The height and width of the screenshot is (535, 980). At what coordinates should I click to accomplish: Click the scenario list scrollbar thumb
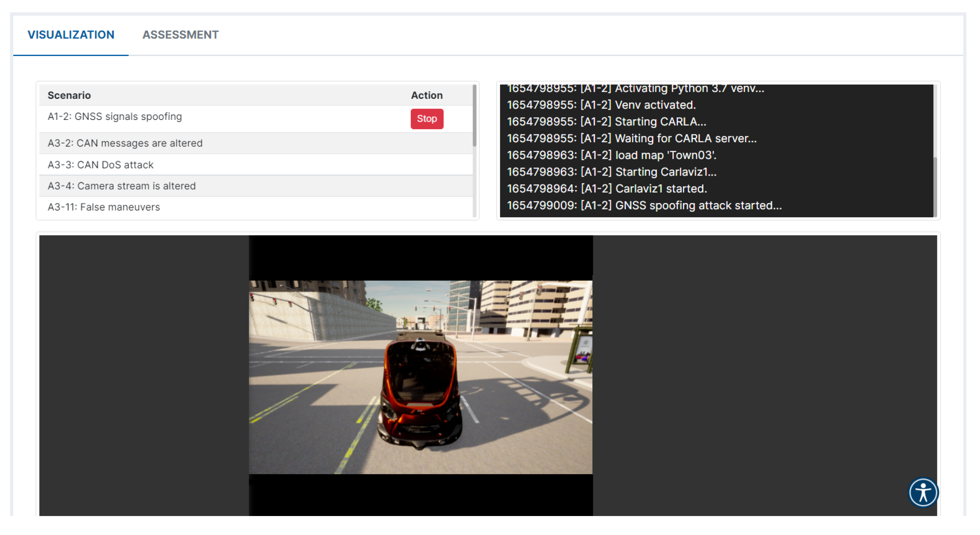click(x=474, y=115)
